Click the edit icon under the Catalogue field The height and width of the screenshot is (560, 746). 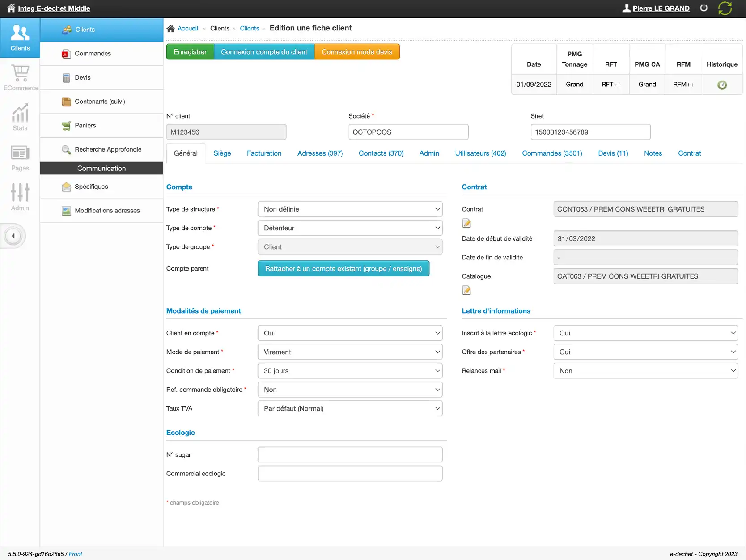click(x=466, y=290)
